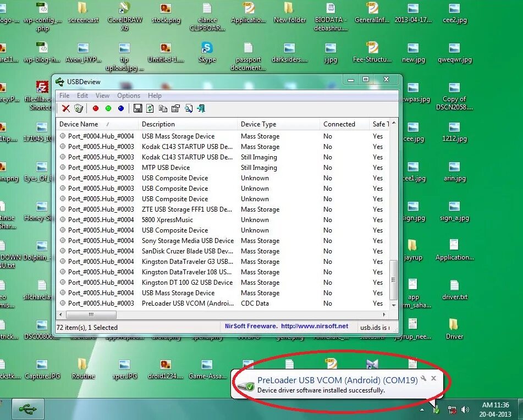Click the Copy Selected Items toolbar icon
This screenshot has height=420, width=523.
tap(163, 108)
